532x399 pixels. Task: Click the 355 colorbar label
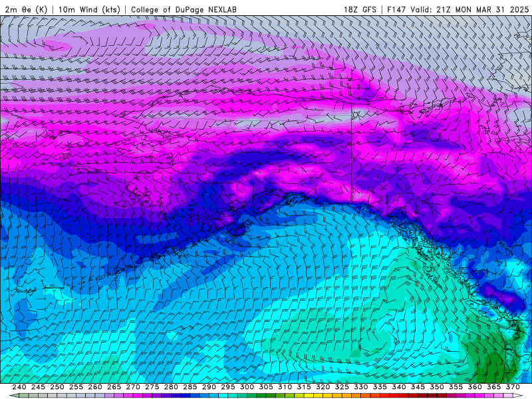click(456, 387)
